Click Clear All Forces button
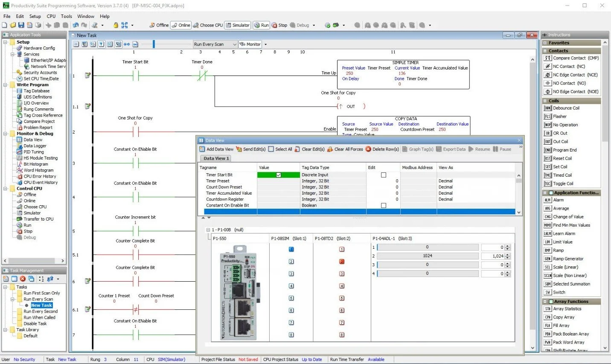611x364 pixels. click(345, 149)
